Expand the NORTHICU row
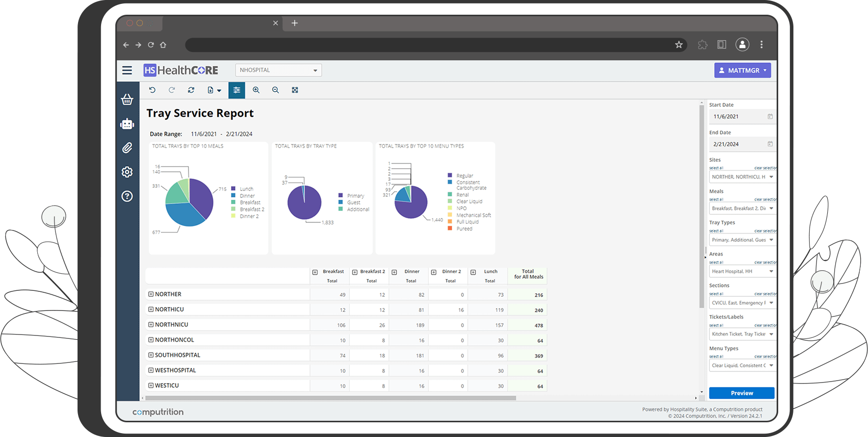 pos(151,309)
